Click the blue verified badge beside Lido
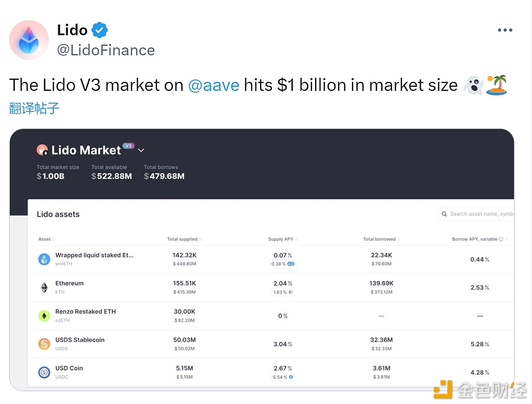 pos(99,30)
